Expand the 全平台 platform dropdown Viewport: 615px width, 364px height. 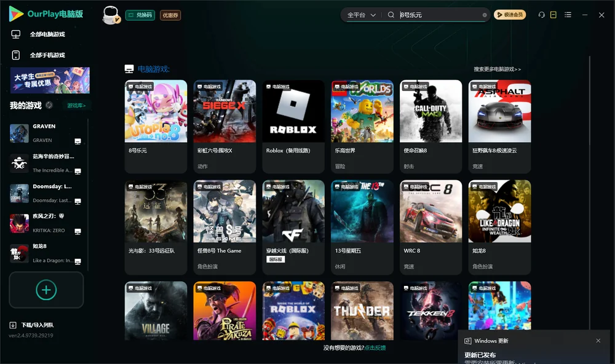tap(361, 15)
